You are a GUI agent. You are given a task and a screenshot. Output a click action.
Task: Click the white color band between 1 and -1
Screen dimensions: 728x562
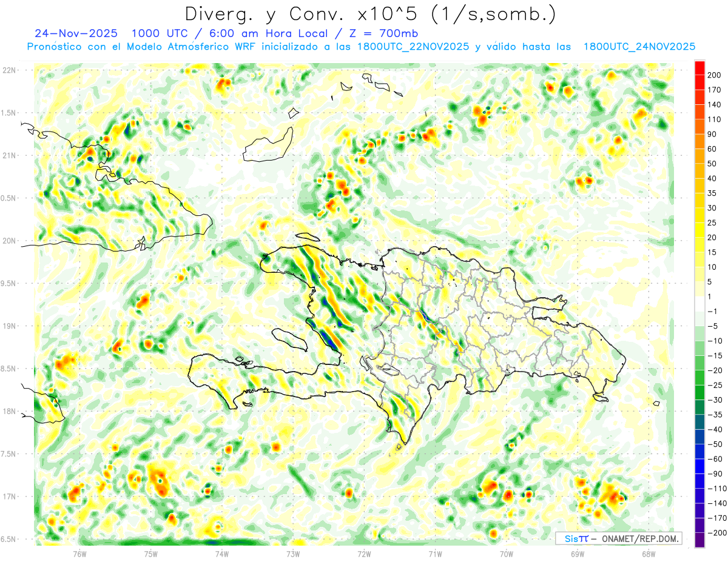699,304
